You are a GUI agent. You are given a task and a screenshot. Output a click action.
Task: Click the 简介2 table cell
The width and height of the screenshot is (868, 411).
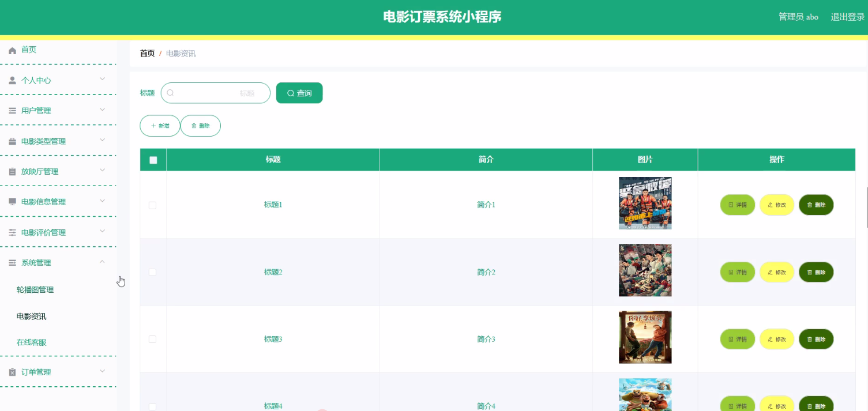point(486,272)
